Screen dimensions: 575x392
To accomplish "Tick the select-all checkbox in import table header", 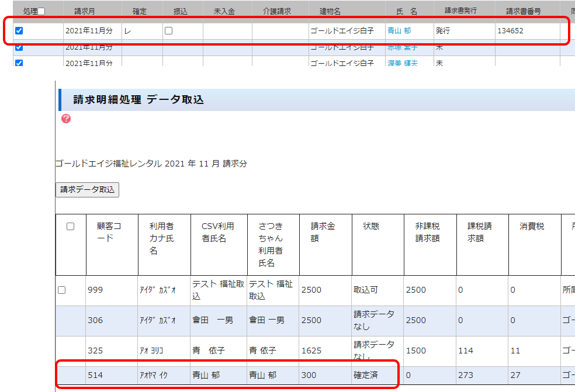I will tap(71, 227).
